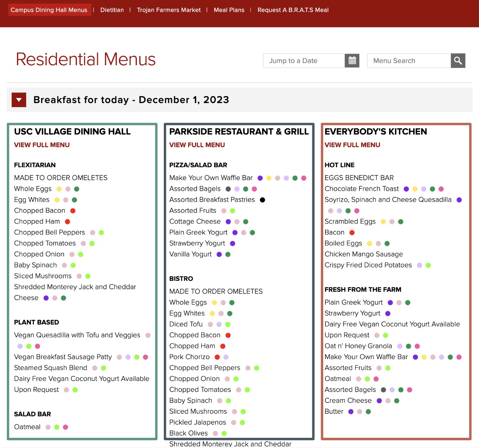Image resolution: width=479 pixels, height=448 pixels.
Task: Open the Campus Dining Hall Menus tab
Action: tap(49, 10)
